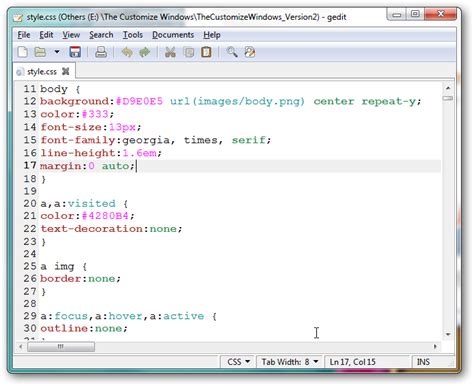
Task: Minimize the gedit window
Action: click(x=397, y=14)
